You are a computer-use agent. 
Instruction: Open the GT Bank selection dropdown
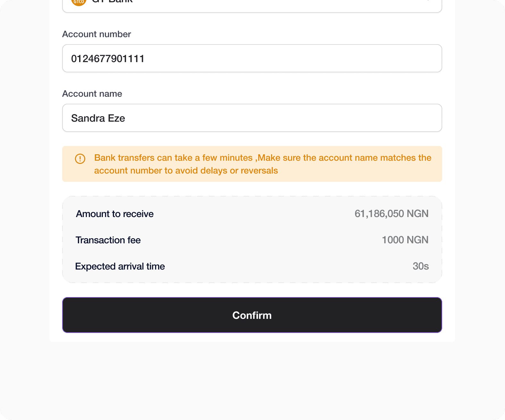pyautogui.click(x=252, y=4)
